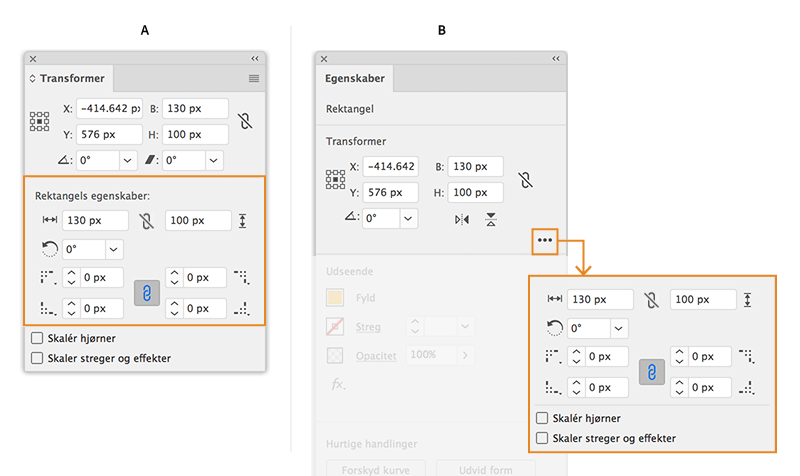Click the Fyld color swatch
This screenshot has width=800, height=476.
(335, 297)
